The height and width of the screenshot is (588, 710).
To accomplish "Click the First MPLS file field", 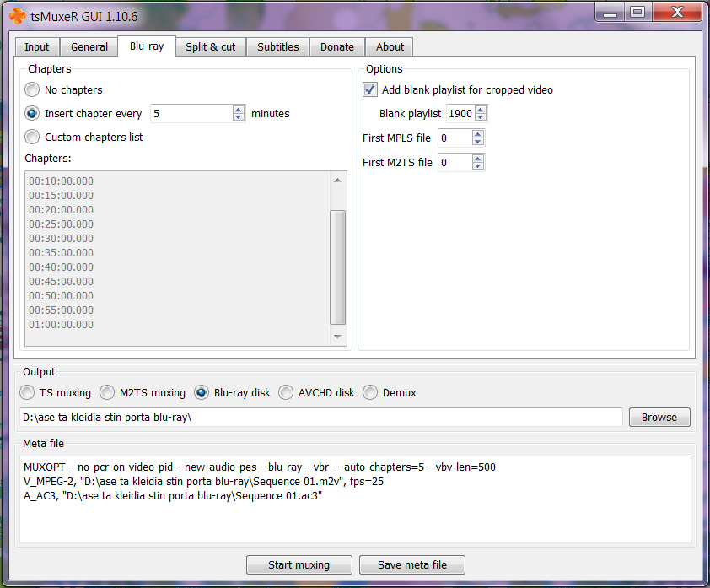I will click(455, 138).
